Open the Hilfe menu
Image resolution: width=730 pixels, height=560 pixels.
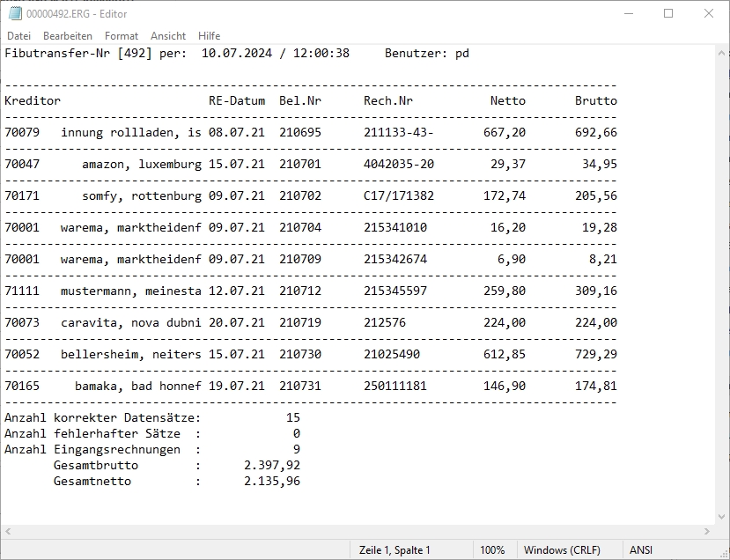[x=210, y=36]
